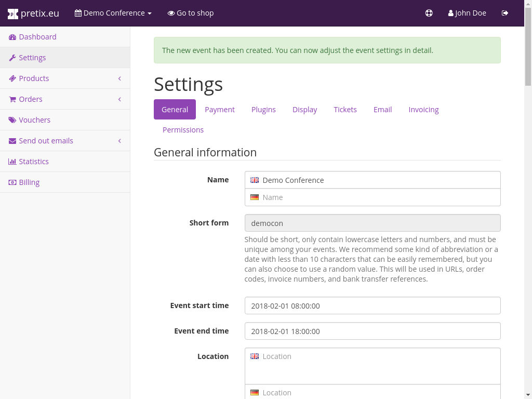Open the help lifebuoy icon
The image size is (532, 399).
pos(429,13)
